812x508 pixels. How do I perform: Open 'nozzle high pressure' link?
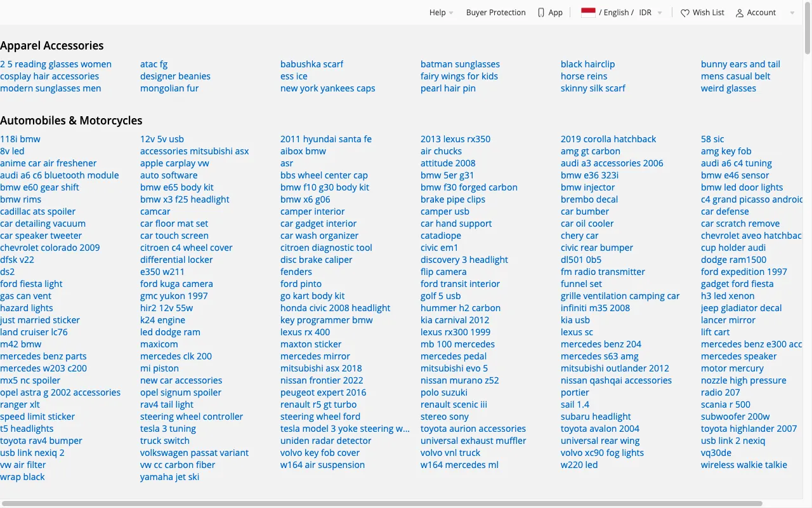743,380
